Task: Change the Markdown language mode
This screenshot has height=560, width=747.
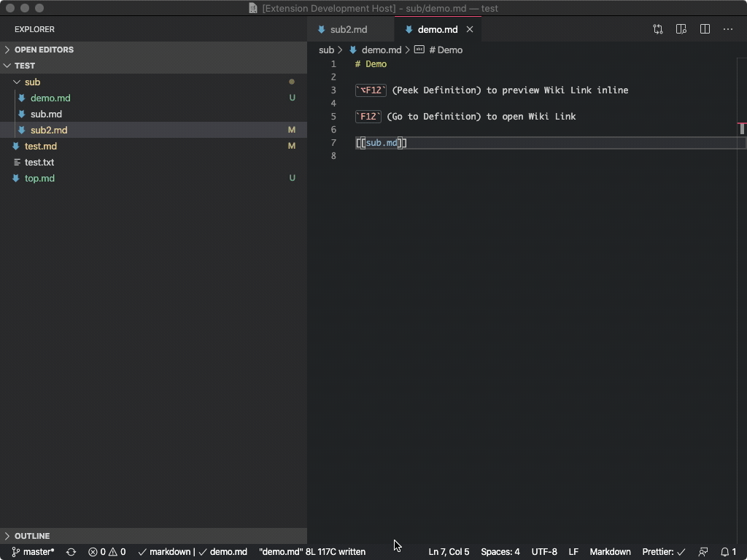Action: pos(610,552)
